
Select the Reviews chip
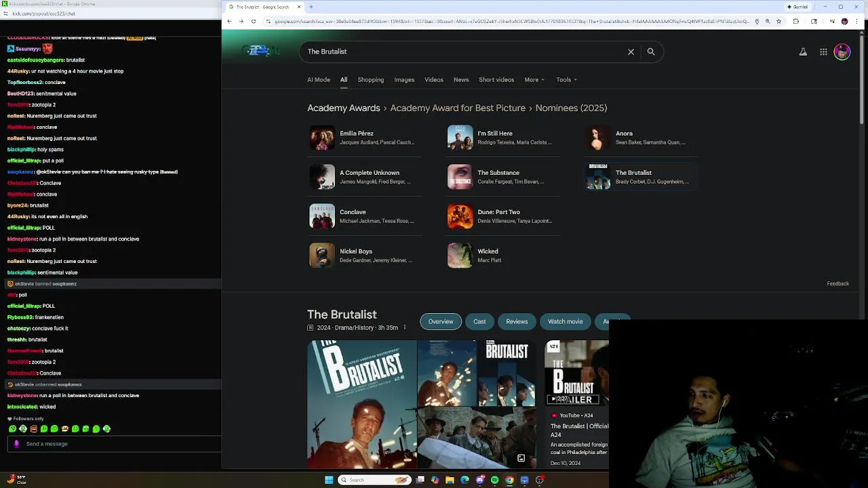point(517,321)
